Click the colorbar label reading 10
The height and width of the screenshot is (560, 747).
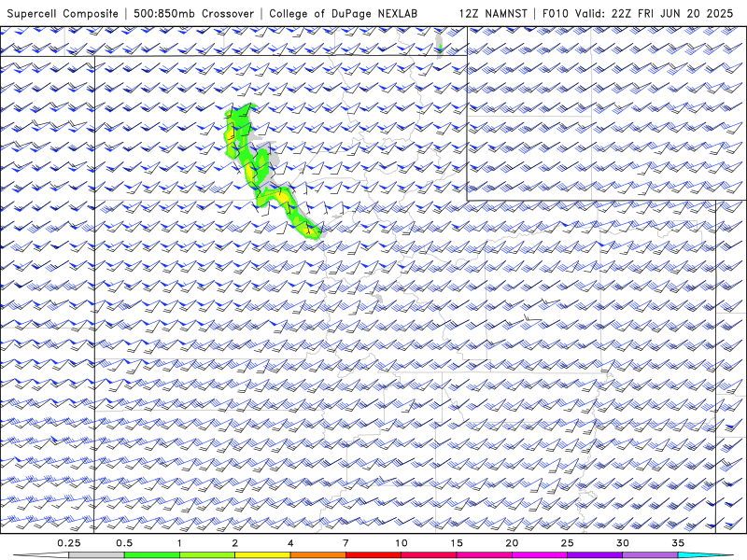pyautogui.click(x=402, y=543)
